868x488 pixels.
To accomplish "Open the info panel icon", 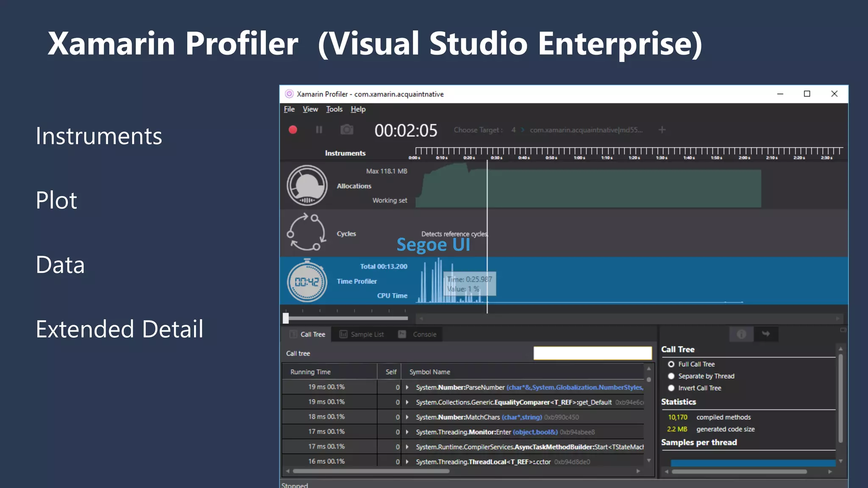I will [x=741, y=334].
